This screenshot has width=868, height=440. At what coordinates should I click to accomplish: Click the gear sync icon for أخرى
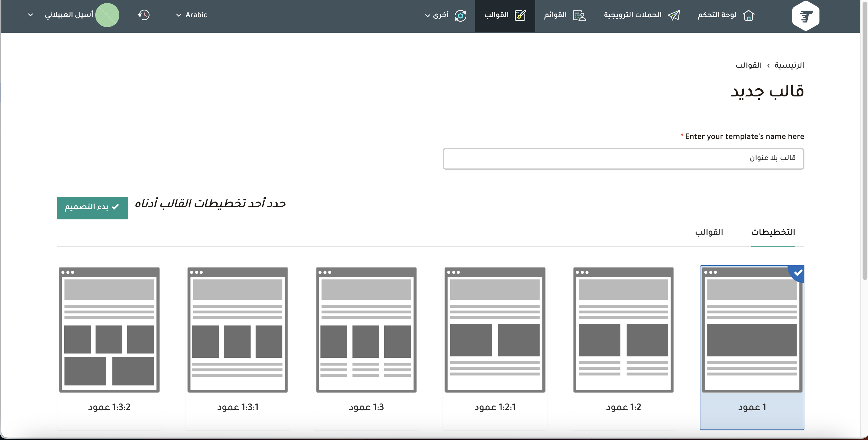(460, 15)
